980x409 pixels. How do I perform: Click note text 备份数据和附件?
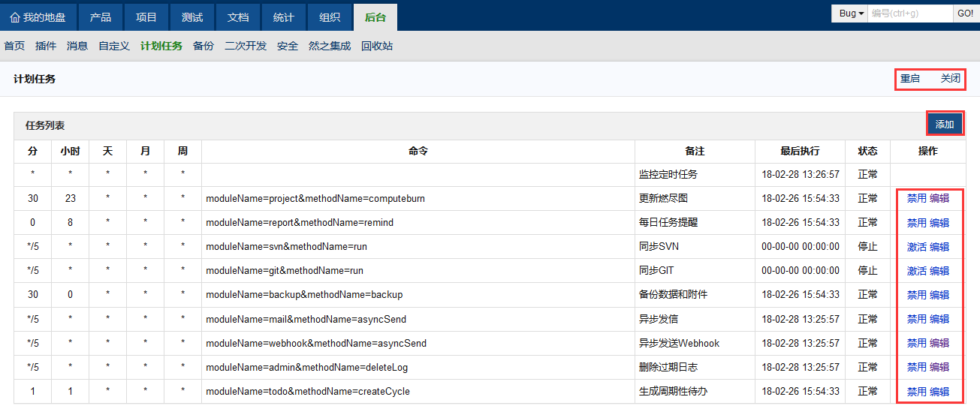click(x=674, y=295)
